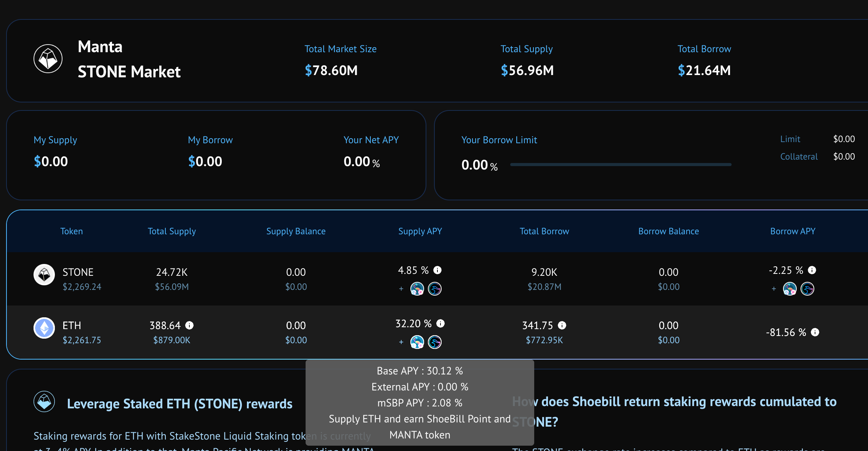Click mSBP APY : 2.08 % tooltip line
This screenshot has width=868, height=451.
pyautogui.click(x=420, y=403)
